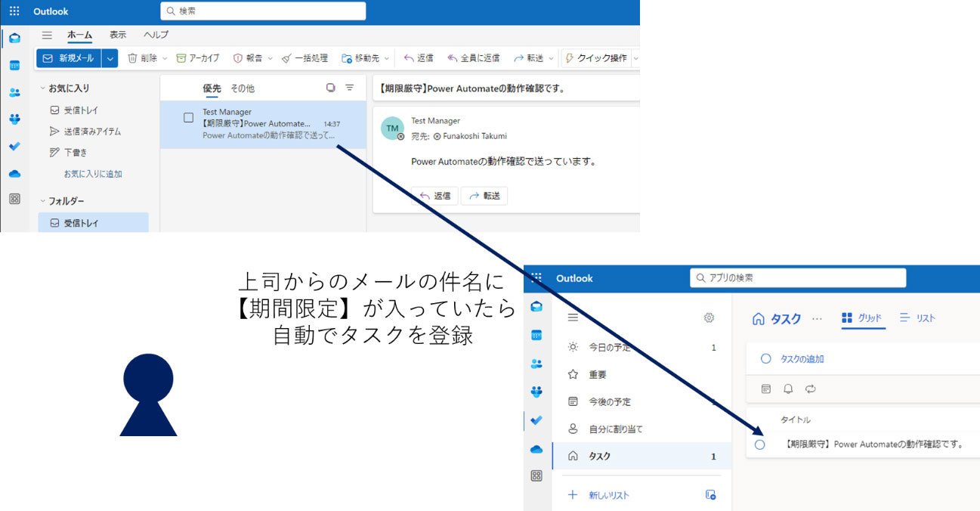Open the more options ellipsis beside タスク title
Viewport: 980px width, 511px height.
pos(816,319)
